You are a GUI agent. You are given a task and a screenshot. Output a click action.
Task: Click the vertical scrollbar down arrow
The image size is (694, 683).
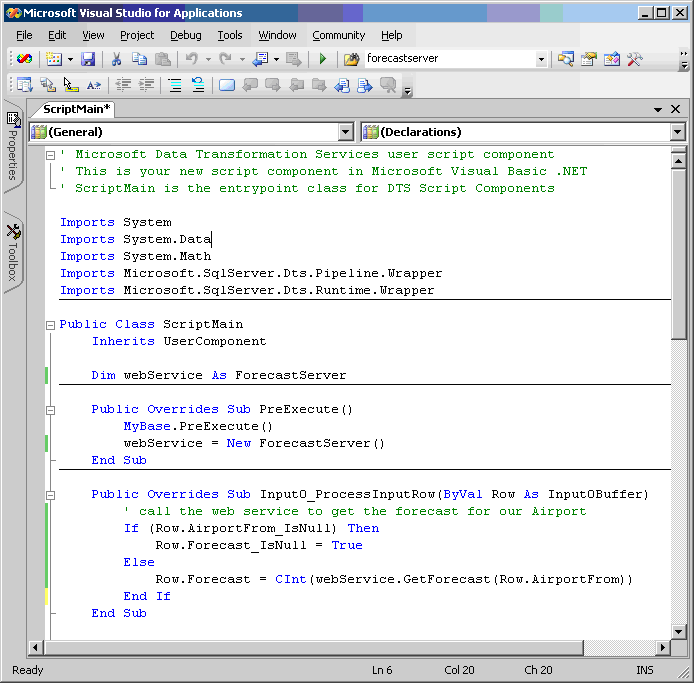(x=678, y=632)
